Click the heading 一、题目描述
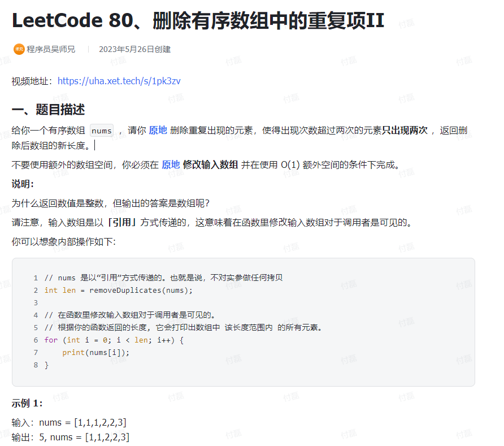 [48, 110]
